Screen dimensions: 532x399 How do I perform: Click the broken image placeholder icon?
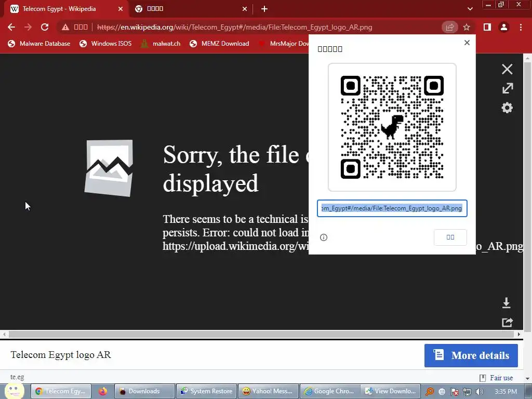109,168
